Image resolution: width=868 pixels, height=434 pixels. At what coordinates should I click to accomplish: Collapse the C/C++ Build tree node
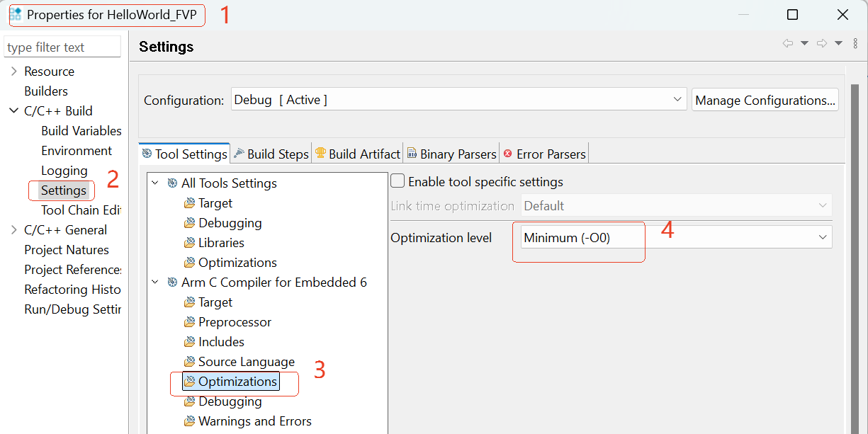[x=14, y=111]
